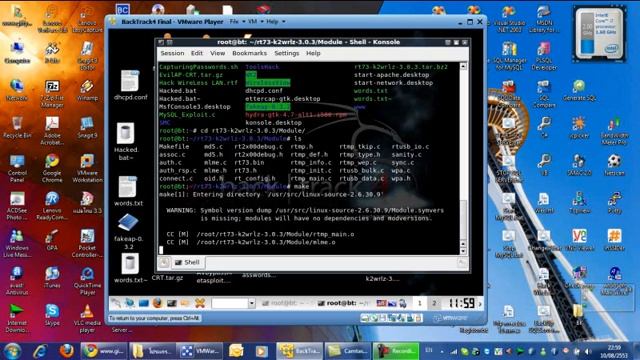Open the Network desktop icon

tap(17, 90)
